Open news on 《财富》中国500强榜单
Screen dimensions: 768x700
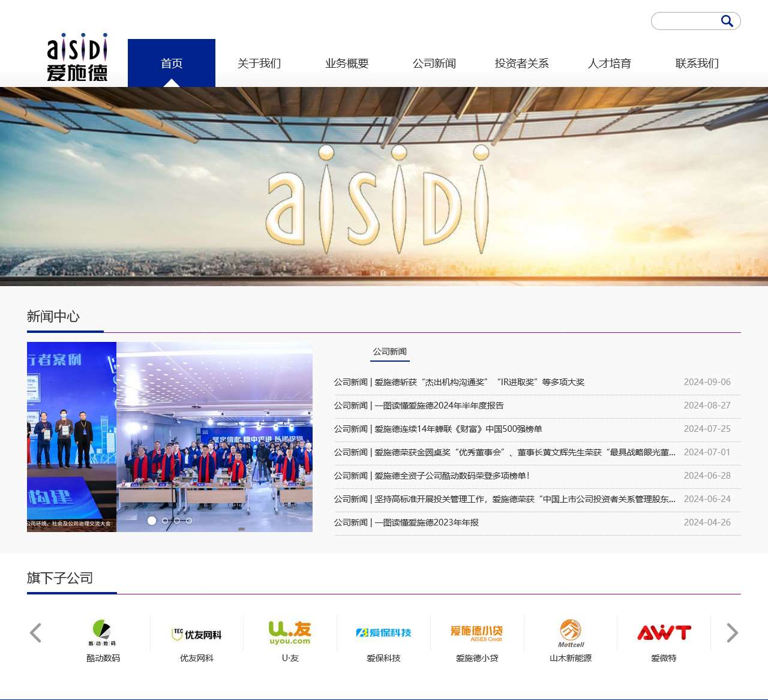(438, 429)
